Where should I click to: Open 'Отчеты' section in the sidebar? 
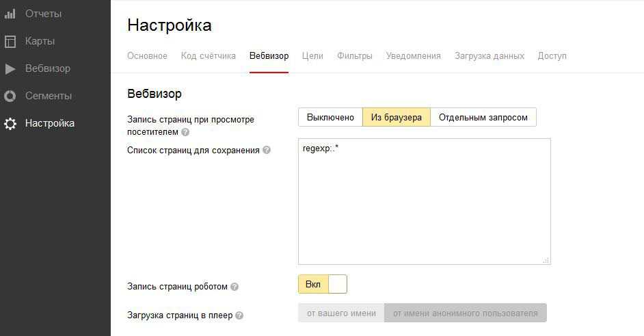pyautogui.click(x=43, y=14)
